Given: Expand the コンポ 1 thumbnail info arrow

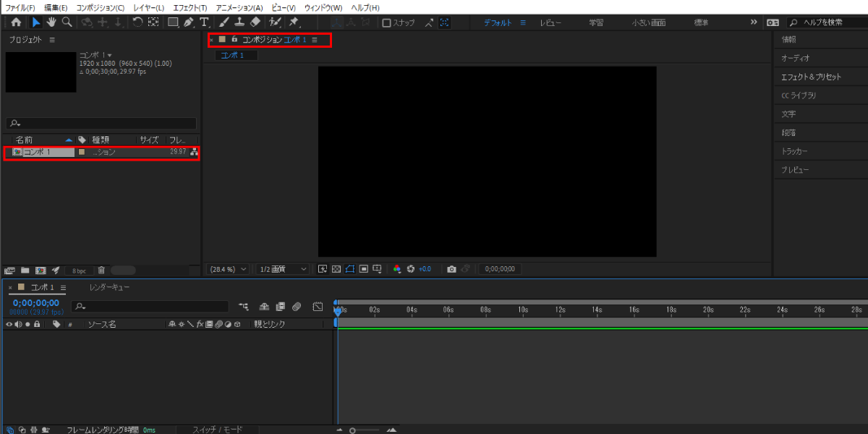Looking at the screenshot, I should 110,56.
